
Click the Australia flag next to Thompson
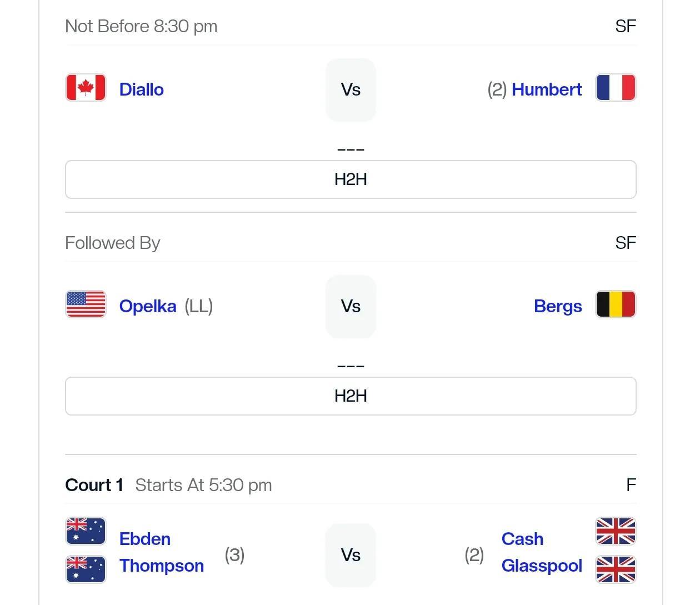[86, 569]
